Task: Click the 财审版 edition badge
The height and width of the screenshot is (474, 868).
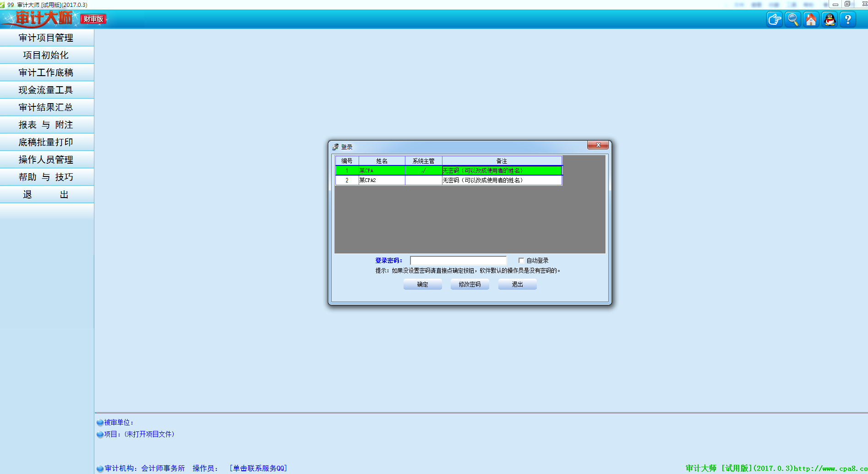Action: tap(93, 19)
